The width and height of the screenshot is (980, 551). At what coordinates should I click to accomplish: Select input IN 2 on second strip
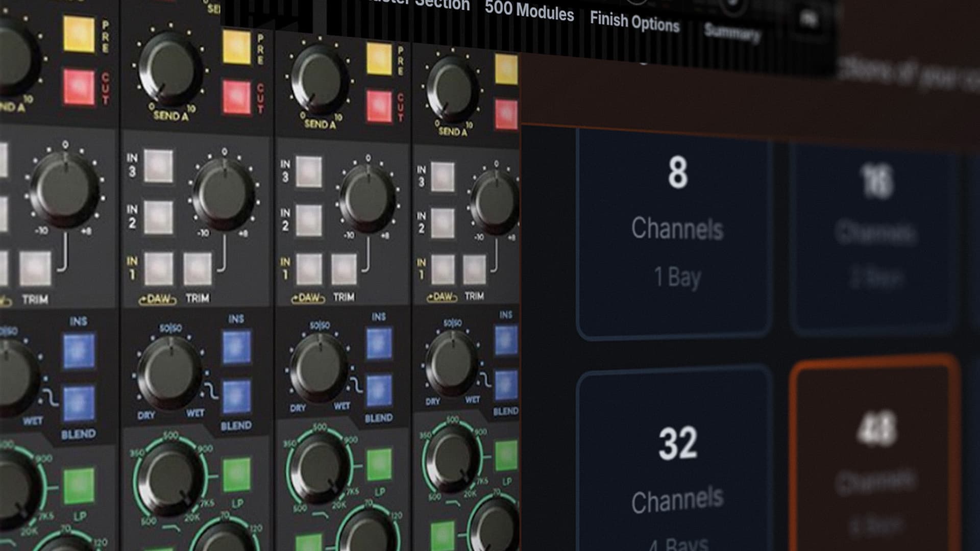(x=158, y=217)
